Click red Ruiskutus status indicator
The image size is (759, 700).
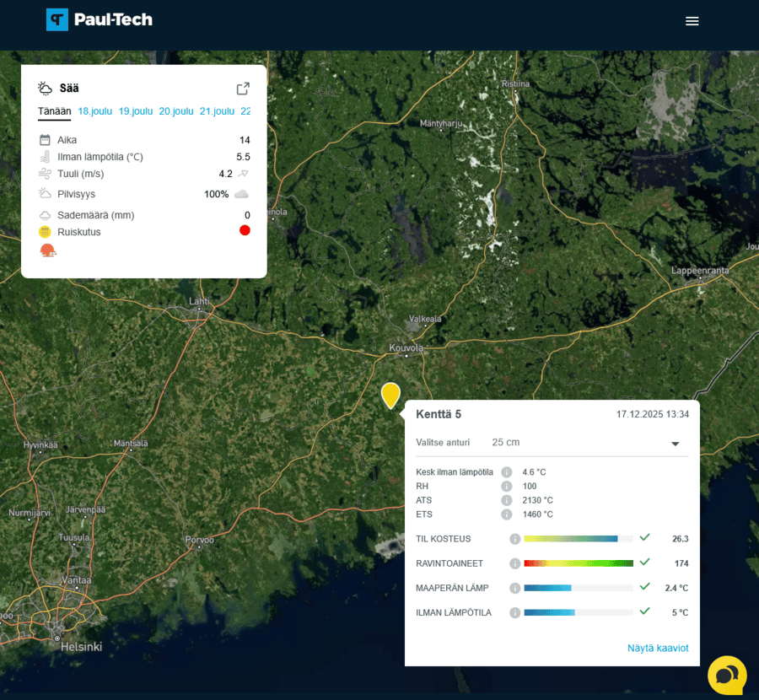(245, 230)
